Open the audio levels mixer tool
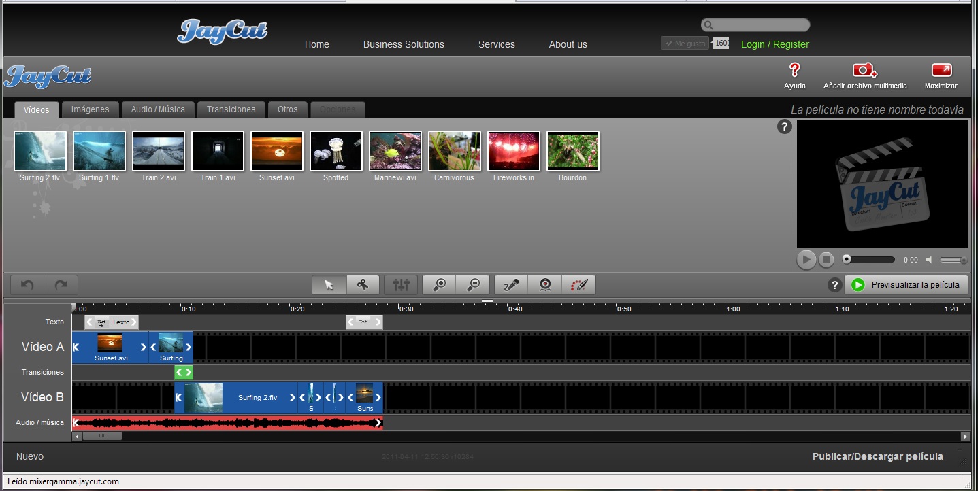The width and height of the screenshot is (980, 491). click(x=401, y=285)
